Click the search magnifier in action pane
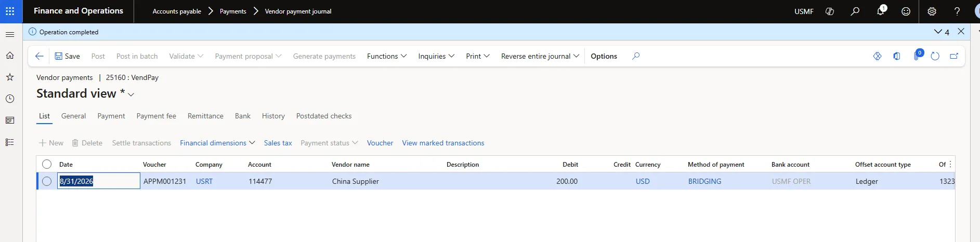Image resolution: width=980 pixels, height=242 pixels. 636,56
